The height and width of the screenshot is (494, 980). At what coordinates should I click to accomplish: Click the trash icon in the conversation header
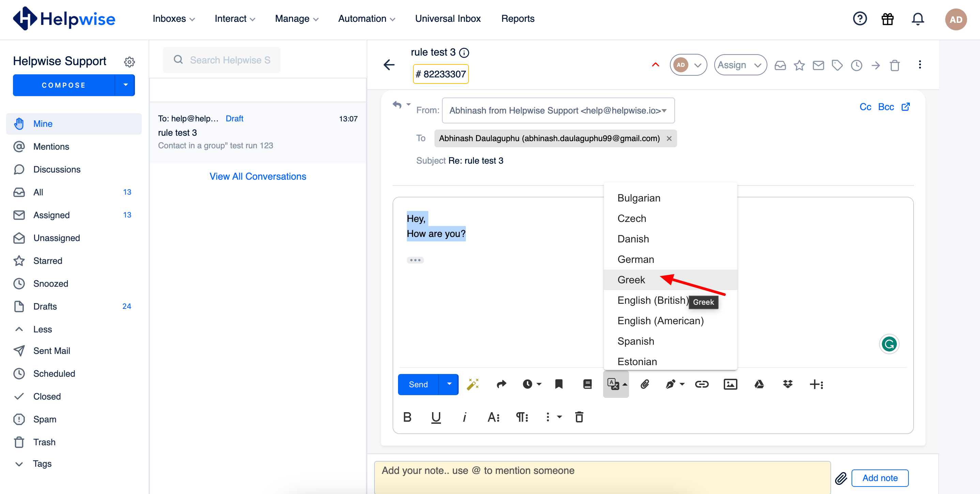894,65
